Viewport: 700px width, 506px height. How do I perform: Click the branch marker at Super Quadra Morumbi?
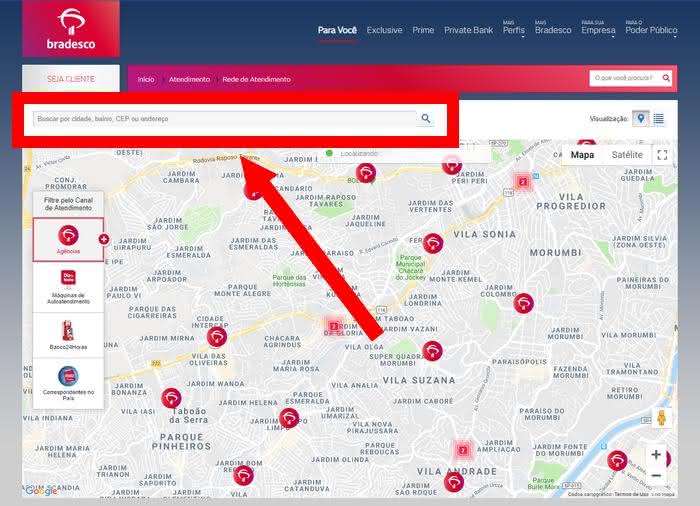click(x=432, y=351)
